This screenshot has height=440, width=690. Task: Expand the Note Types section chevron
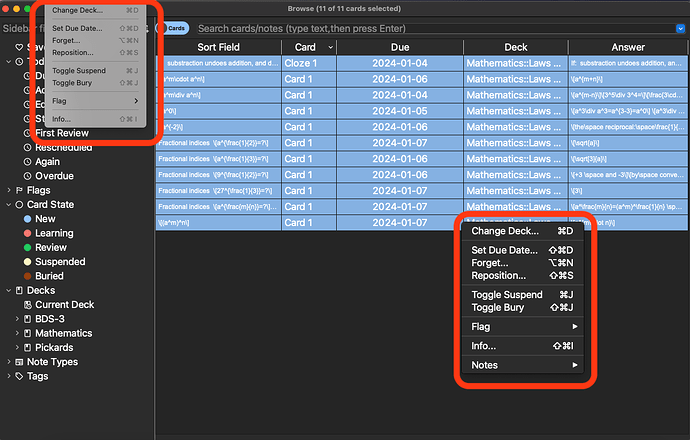8,362
